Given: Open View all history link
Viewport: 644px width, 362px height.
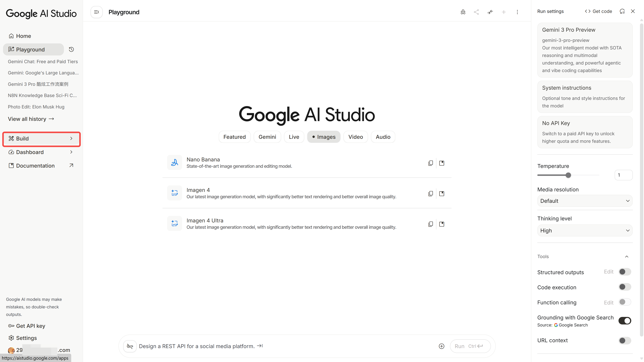Looking at the screenshot, I should 31,119.
